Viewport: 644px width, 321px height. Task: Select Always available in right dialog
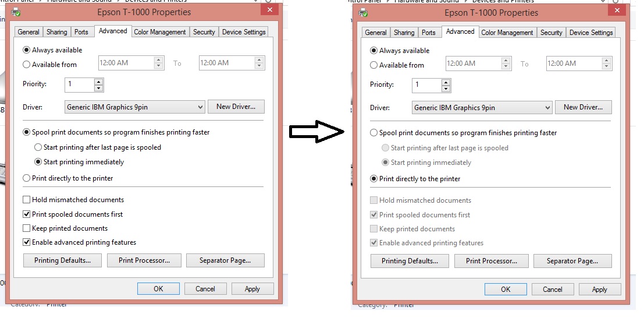373,51
